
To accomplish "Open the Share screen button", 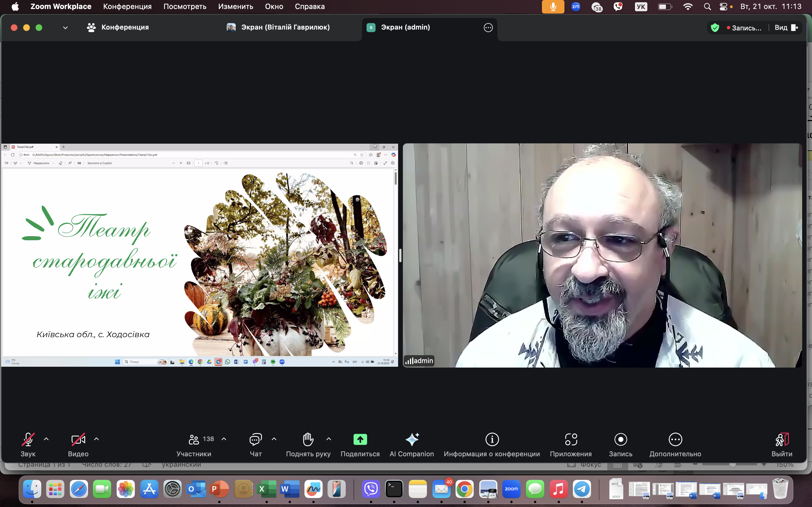I will click(x=360, y=439).
